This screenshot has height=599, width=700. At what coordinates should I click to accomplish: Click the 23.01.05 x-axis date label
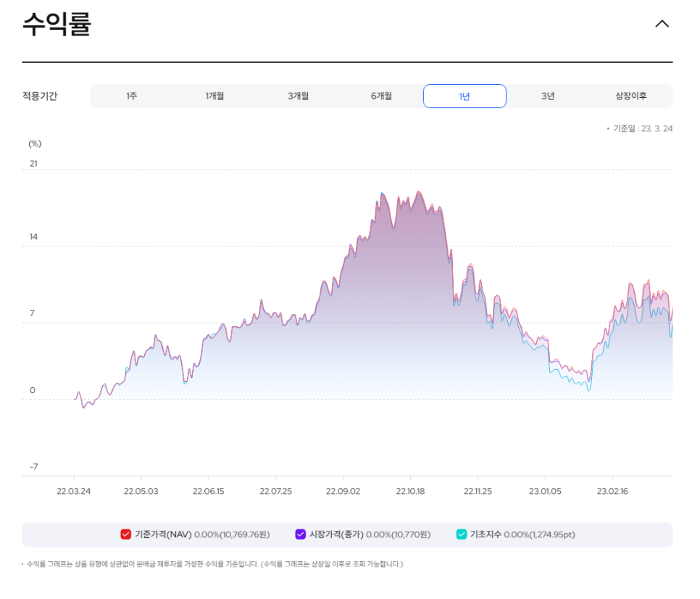click(x=545, y=492)
